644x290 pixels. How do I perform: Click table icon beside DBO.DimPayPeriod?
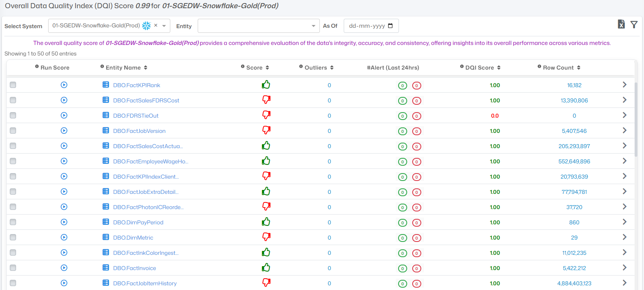point(106,222)
